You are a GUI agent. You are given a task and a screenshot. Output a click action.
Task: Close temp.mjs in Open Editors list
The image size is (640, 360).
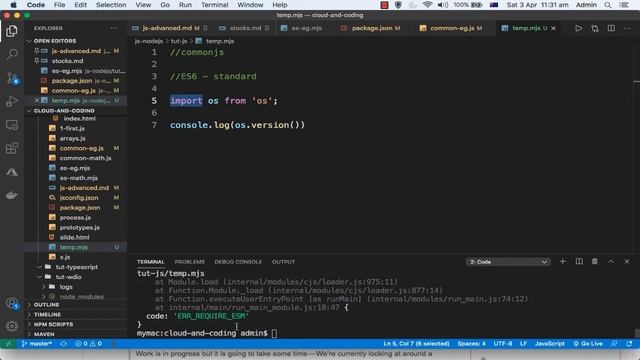(x=36, y=100)
